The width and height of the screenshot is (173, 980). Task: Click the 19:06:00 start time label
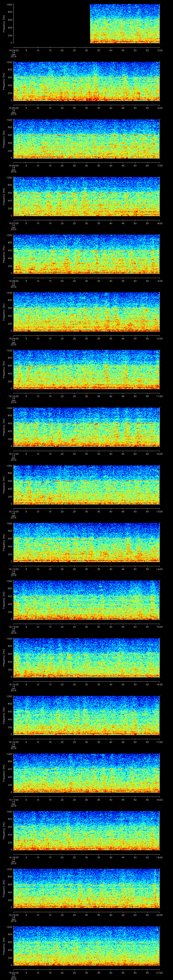coord(13,166)
